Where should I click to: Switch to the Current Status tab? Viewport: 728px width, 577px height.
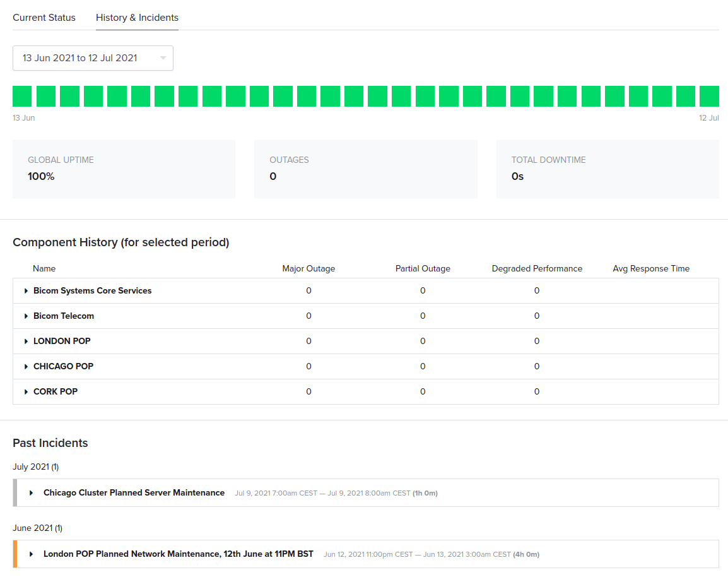coord(44,18)
